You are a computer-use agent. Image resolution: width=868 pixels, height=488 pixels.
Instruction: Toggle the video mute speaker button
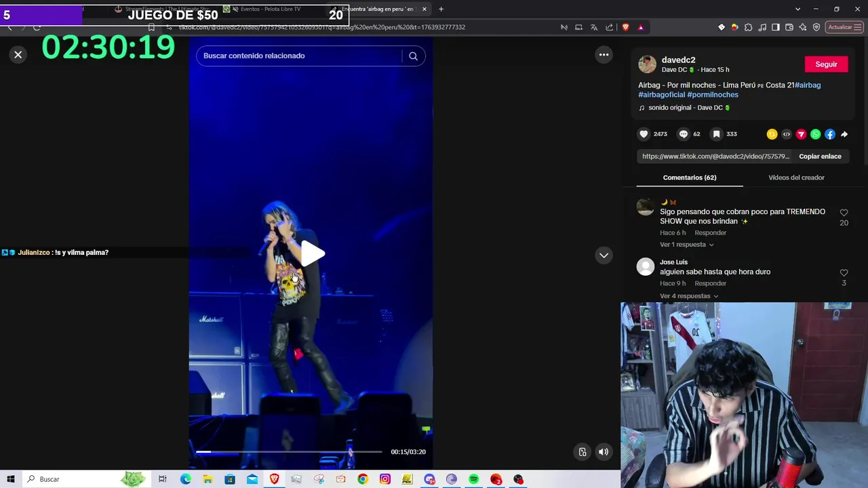(603, 452)
